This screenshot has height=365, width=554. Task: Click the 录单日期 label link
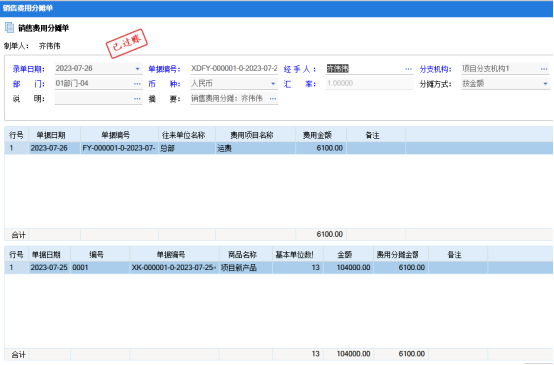click(29, 69)
